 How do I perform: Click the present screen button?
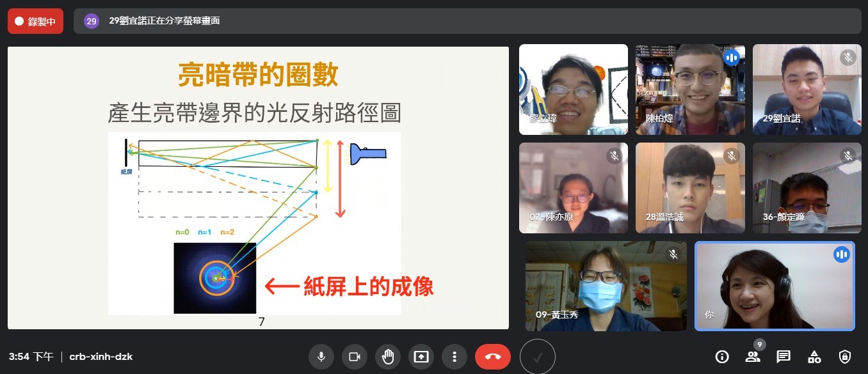(421, 357)
